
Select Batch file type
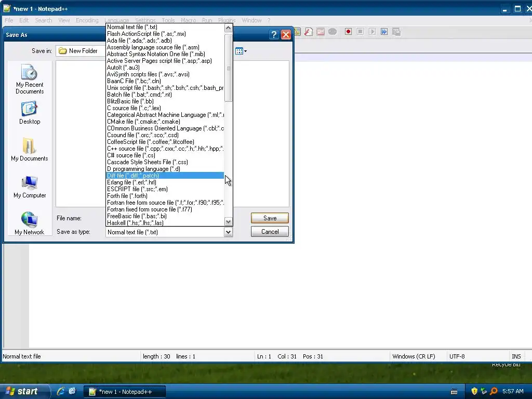point(165,95)
